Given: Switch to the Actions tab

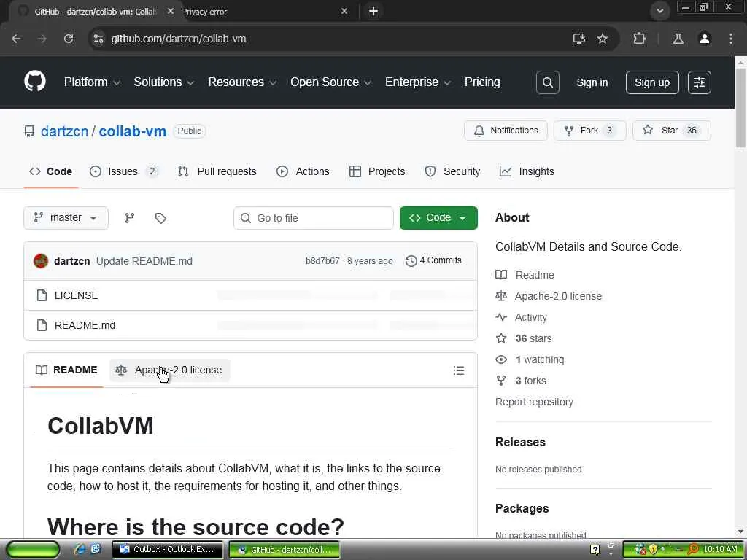Looking at the screenshot, I should 303,171.
